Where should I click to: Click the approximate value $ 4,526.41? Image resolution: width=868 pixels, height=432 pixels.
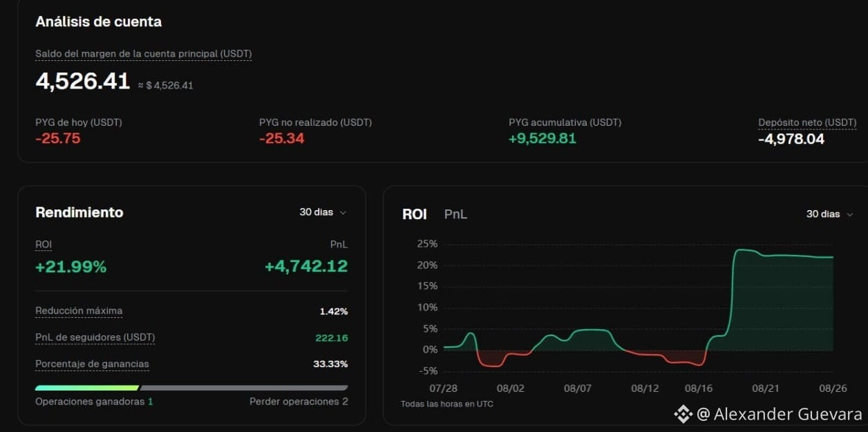[x=165, y=86]
